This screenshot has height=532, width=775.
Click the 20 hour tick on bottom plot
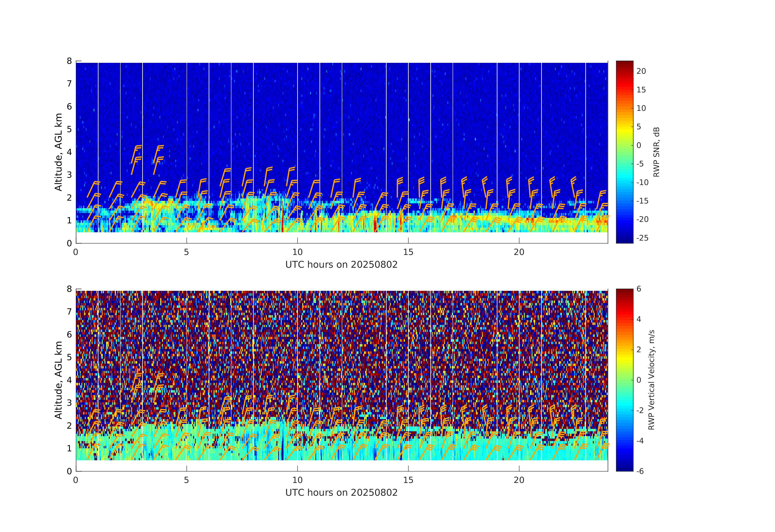coord(519,480)
